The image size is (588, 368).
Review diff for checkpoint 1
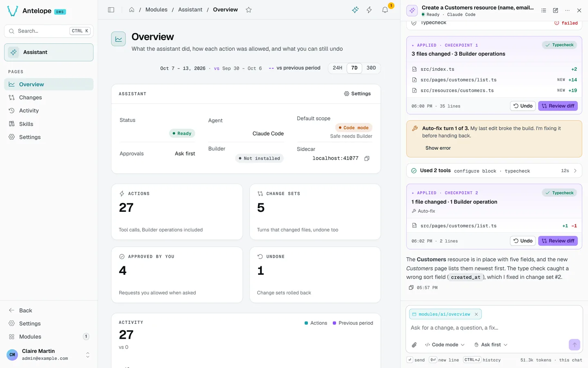[x=558, y=106]
